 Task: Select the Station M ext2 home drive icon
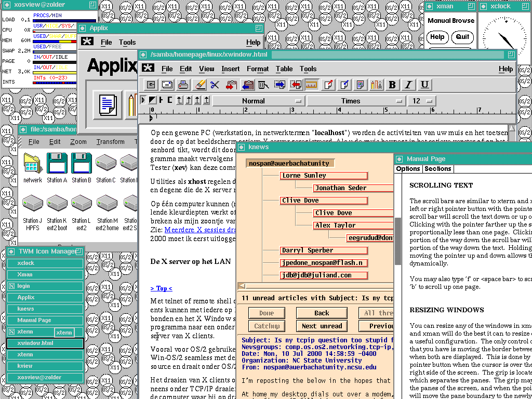107,203
